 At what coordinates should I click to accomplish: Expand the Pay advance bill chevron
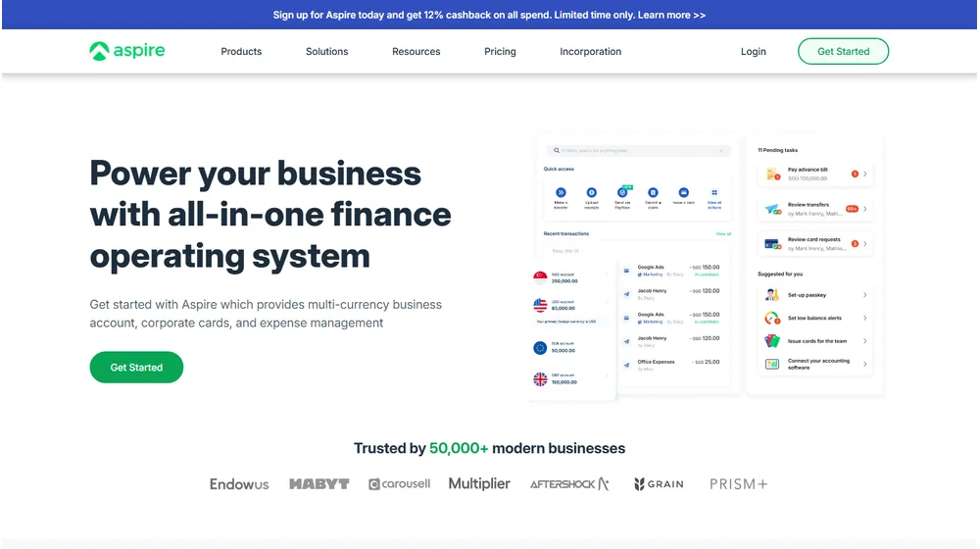(x=865, y=174)
